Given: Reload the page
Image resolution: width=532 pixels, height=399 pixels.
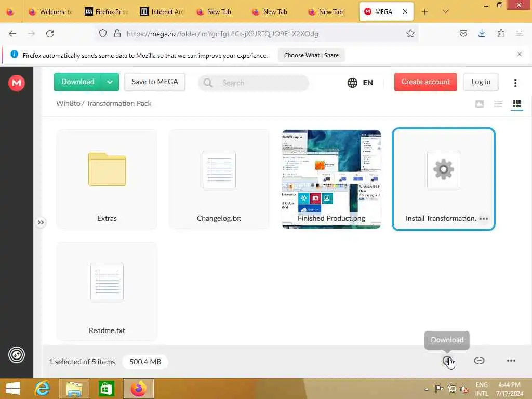Looking at the screenshot, I should tap(50, 34).
